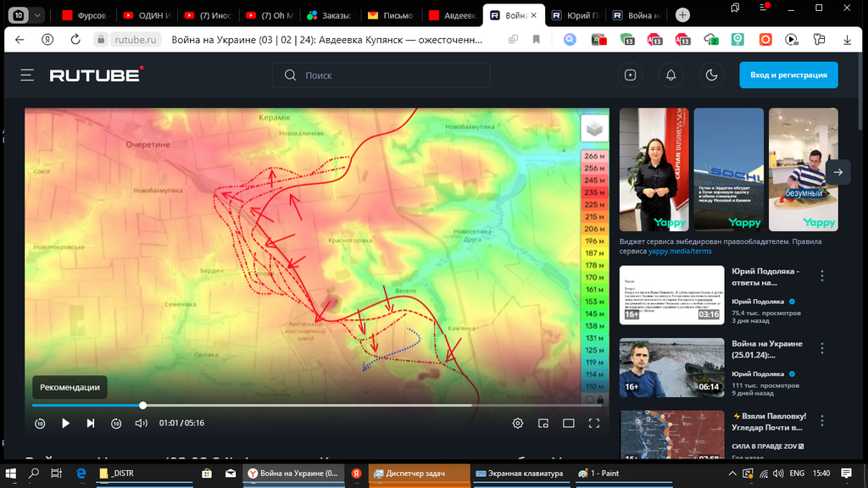Open Yandex home button in toolbar

[x=47, y=40]
